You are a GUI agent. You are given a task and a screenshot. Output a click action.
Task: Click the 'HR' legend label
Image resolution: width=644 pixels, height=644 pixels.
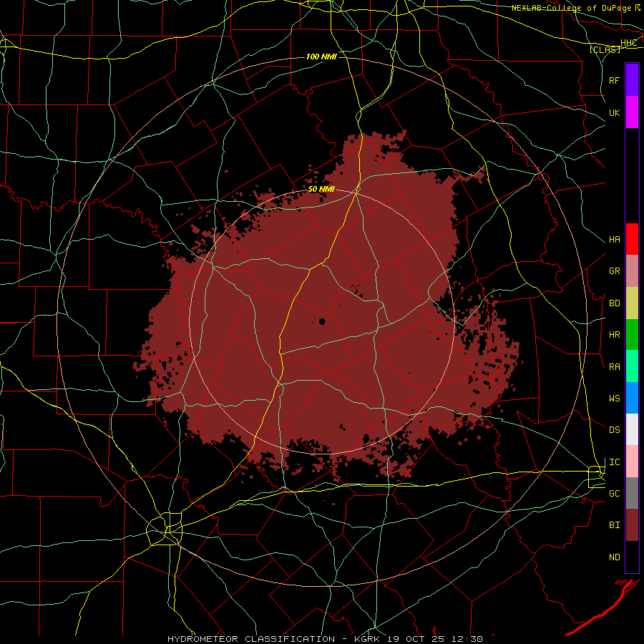click(615, 335)
